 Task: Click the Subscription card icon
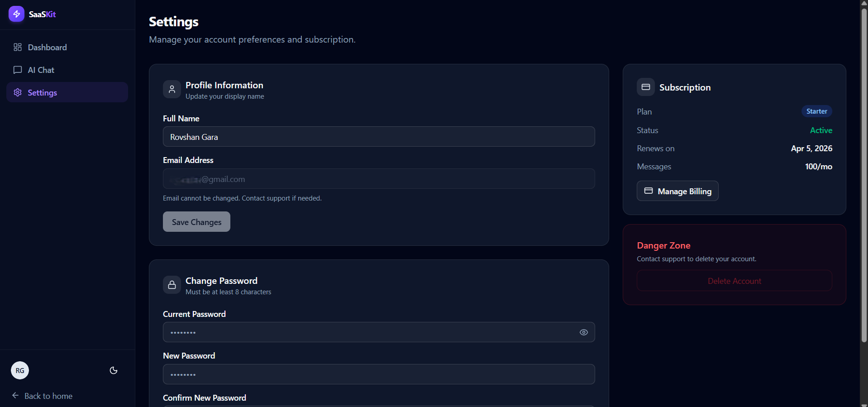(x=646, y=87)
